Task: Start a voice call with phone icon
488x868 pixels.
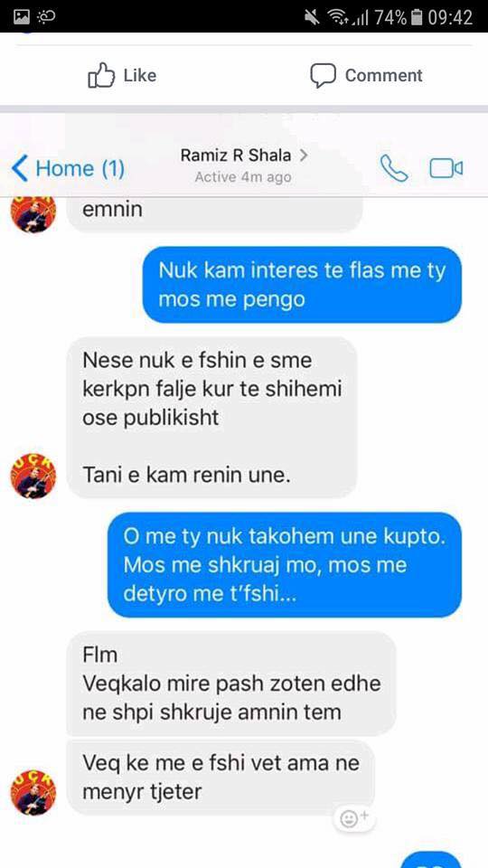Action: 393,168
